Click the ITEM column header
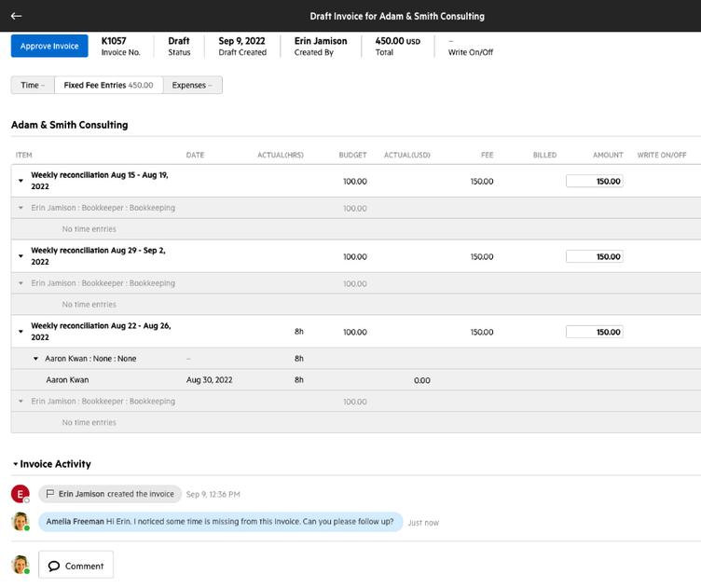Viewport: 701px width, 588px height. (x=23, y=155)
